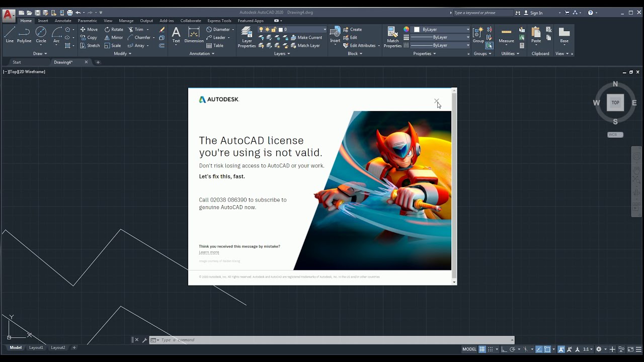The height and width of the screenshot is (362, 644).
Task: Click the Erase tool icon
Action: pyautogui.click(x=162, y=29)
